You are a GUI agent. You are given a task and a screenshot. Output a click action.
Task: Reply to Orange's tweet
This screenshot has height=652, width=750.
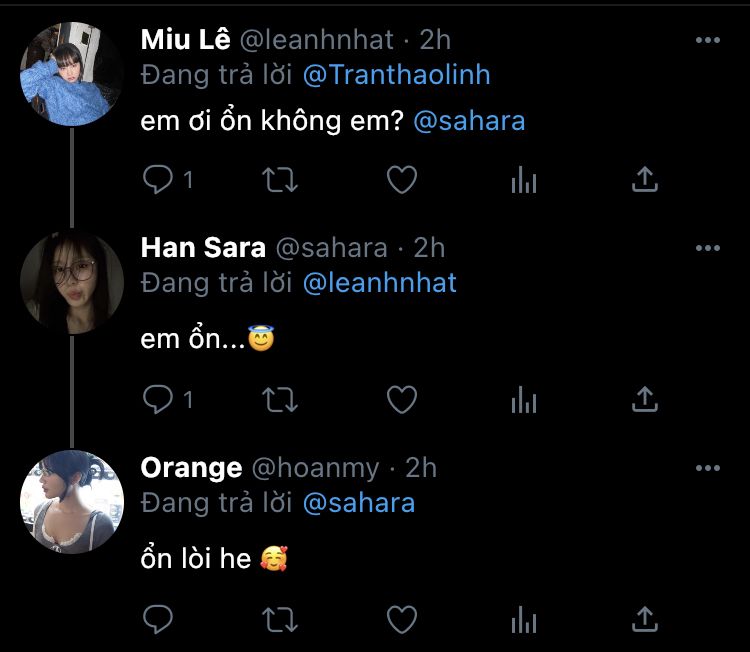pos(159,620)
